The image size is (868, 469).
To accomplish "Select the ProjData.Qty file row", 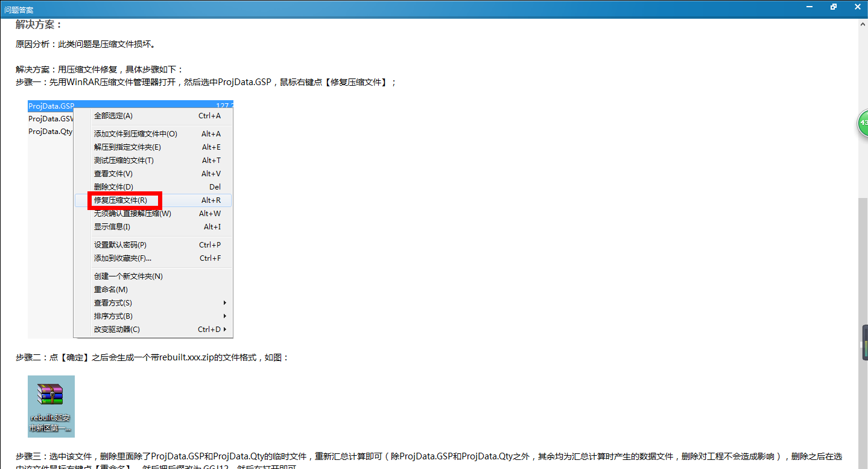I will coord(51,132).
